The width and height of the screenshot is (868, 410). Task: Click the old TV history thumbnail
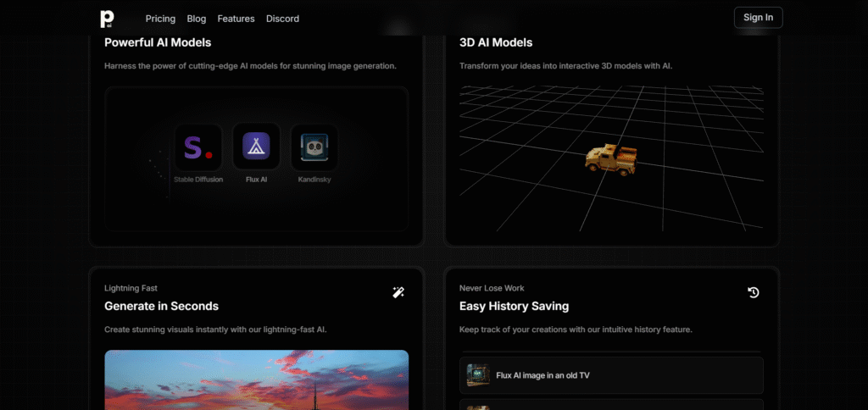tap(478, 375)
